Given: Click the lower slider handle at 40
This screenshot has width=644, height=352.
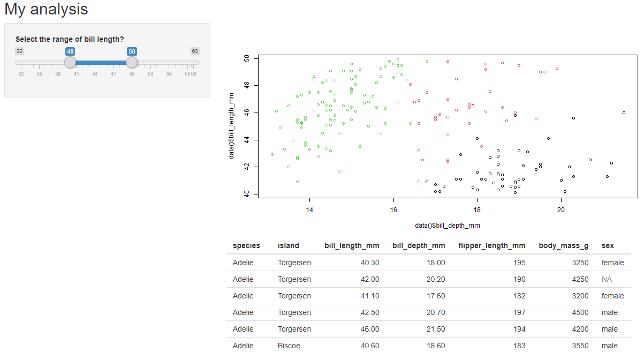Looking at the screenshot, I should tap(70, 63).
